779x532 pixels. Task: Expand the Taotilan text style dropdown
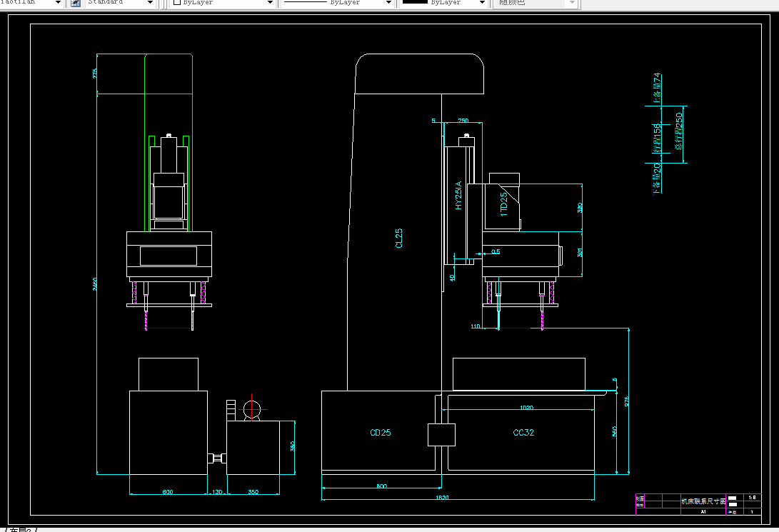[x=58, y=2]
